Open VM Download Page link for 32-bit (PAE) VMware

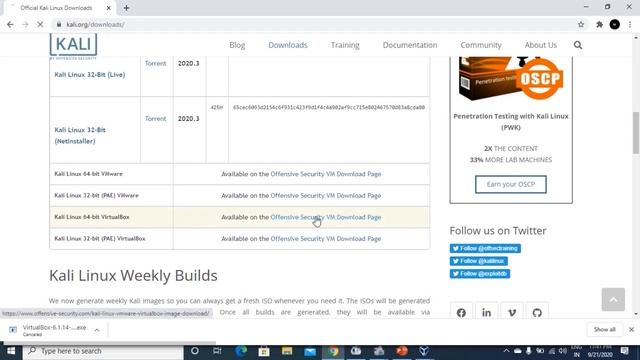point(326,196)
